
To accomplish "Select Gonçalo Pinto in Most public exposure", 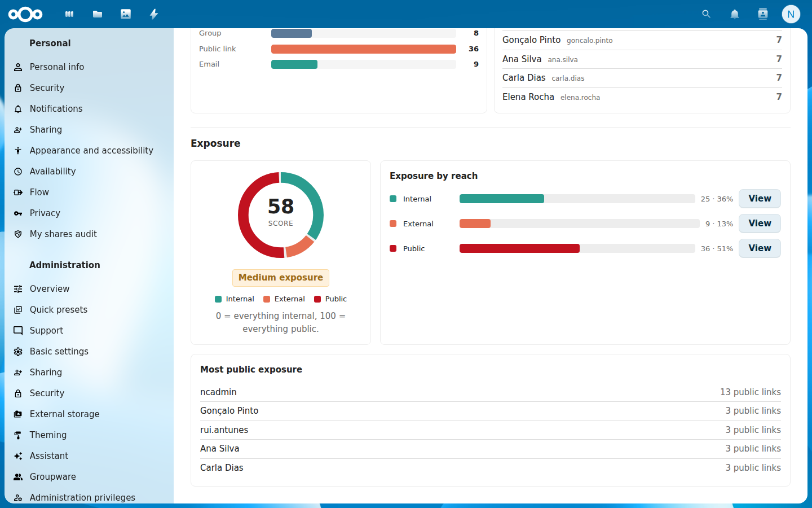I will (491, 411).
